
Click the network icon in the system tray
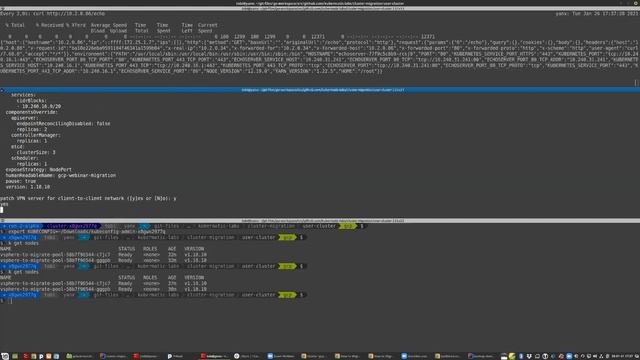coord(601,356)
